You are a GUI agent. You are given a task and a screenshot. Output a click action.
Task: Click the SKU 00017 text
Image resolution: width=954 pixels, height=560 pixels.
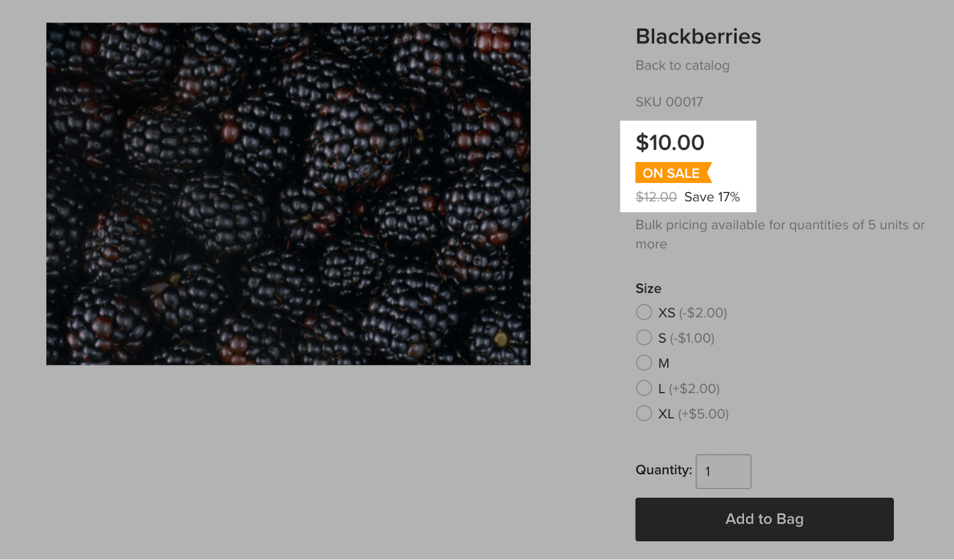(668, 101)
